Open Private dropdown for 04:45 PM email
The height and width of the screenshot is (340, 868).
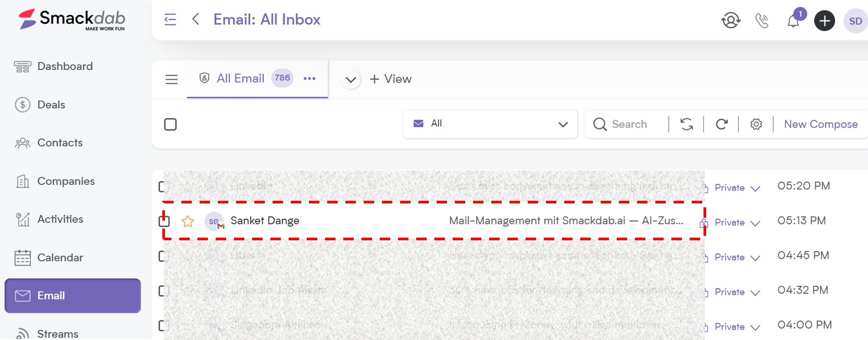[737, 257]
